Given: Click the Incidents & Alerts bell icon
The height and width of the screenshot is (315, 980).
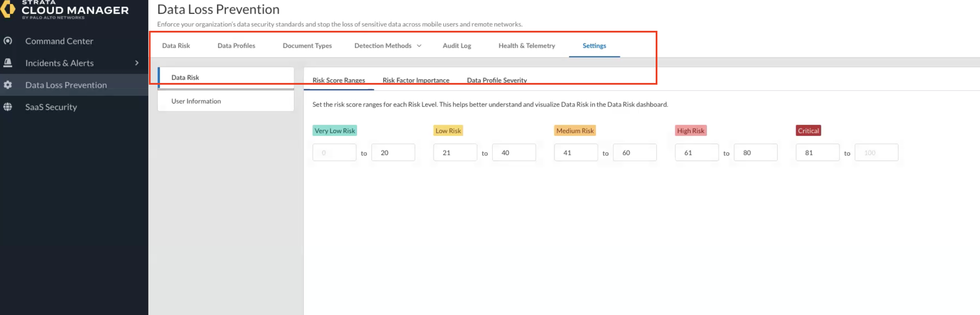Looking at the screenshot, I should [8, 63].
